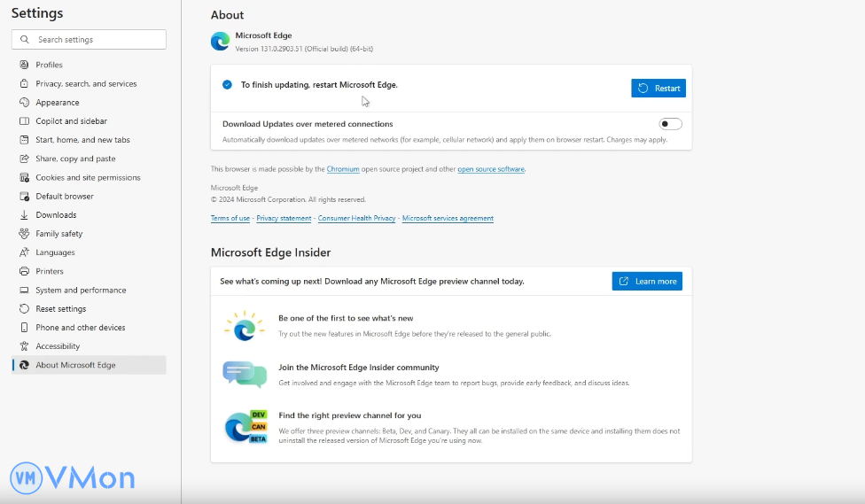Click the Accessibility icon in sidebar
Viewport: 865px width, 504px height.
coord(25,346)
